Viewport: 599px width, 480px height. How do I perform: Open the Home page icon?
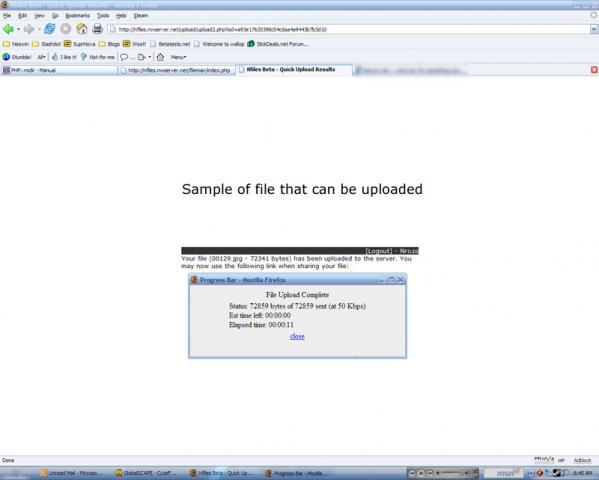(81, 29)
